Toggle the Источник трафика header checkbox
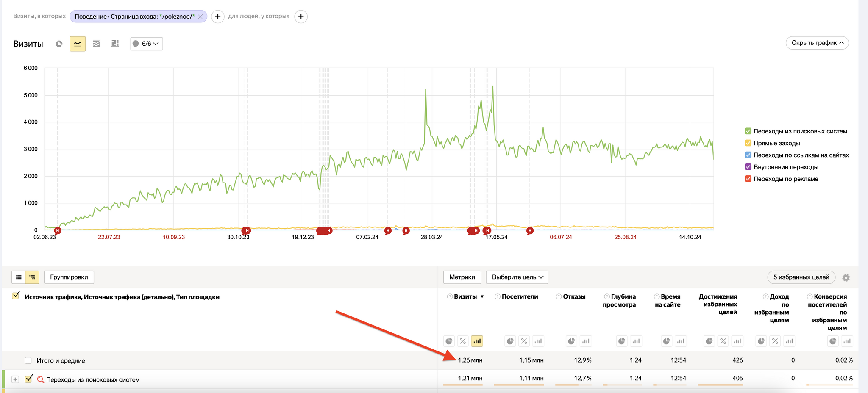 click(16, 296)
